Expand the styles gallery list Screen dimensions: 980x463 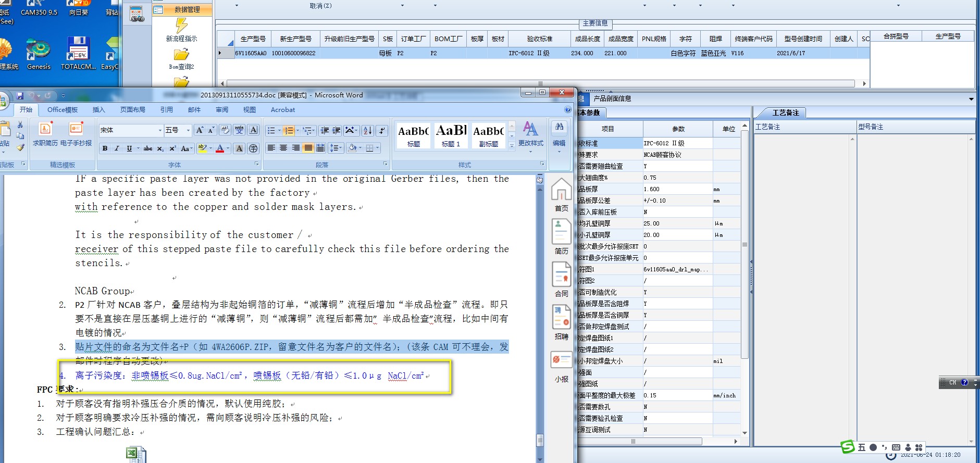coord(512,146)
